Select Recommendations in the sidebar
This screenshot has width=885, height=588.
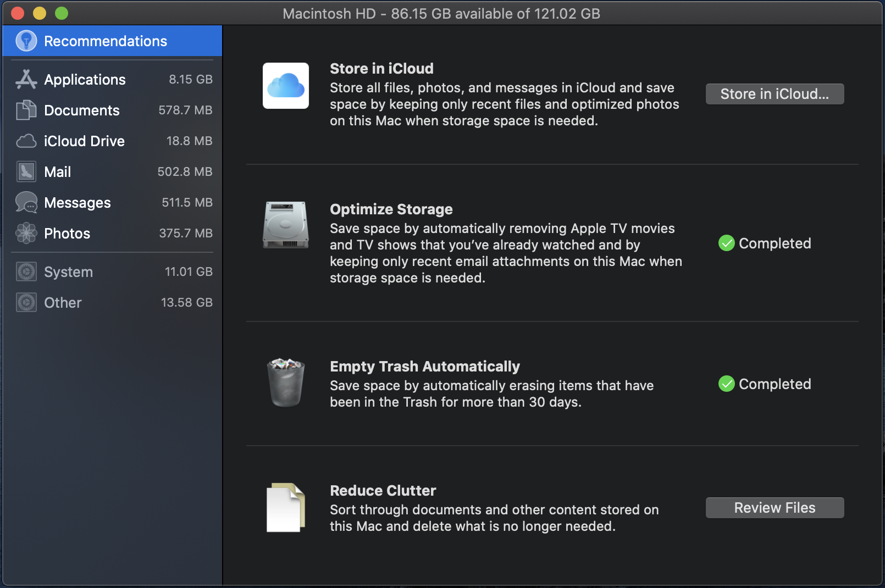112,41
